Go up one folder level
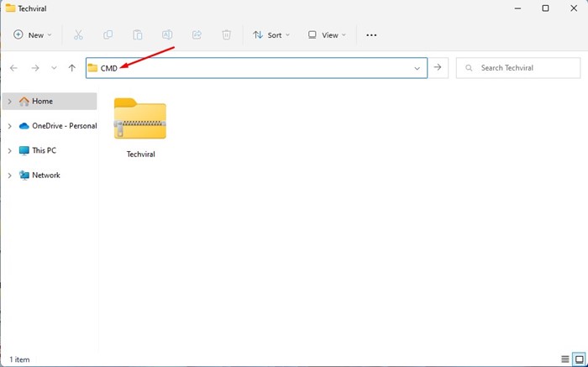The width and height of the screenshot is (588, 367). click(72, 68)
